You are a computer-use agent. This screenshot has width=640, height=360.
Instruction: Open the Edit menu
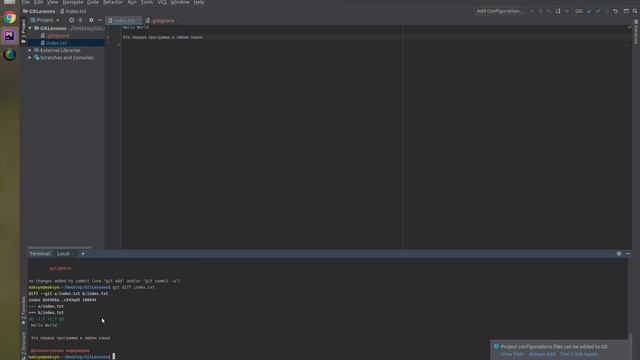38,2
